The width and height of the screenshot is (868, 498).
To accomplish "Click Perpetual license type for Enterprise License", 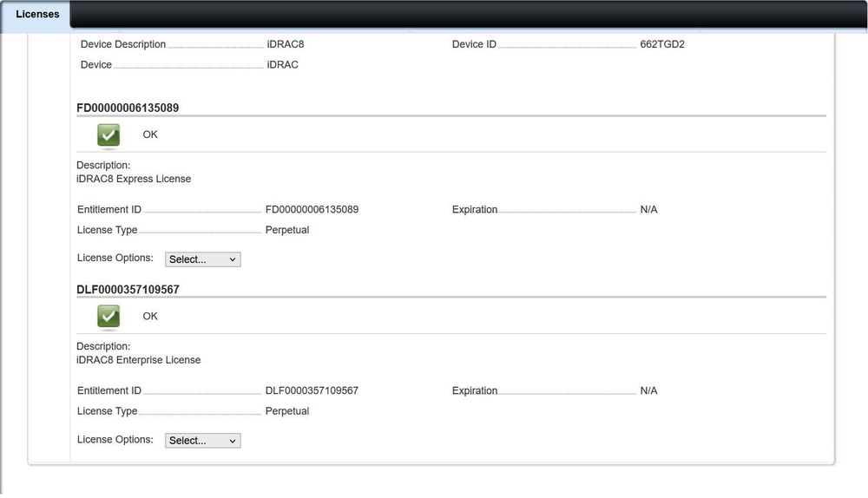I will coord(286,411).
